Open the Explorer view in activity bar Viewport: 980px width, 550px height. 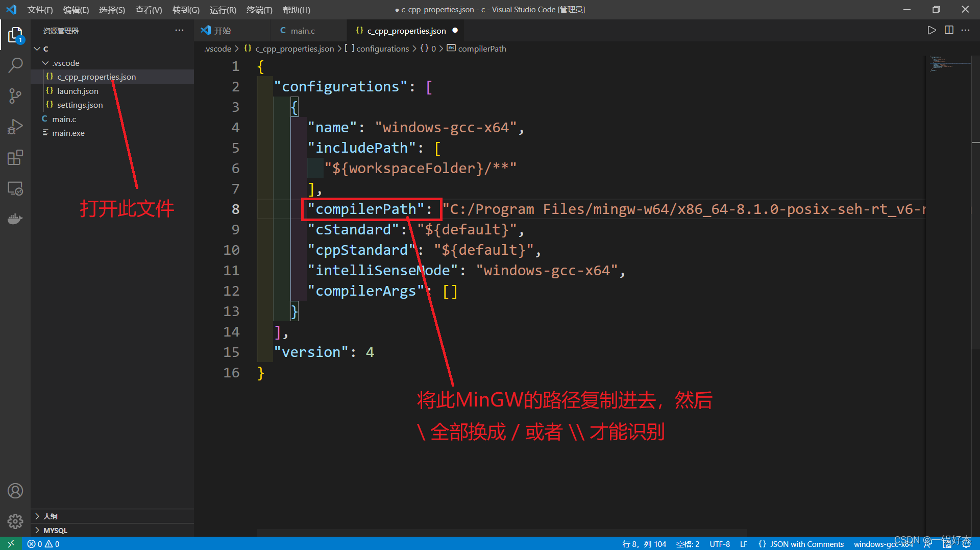point(15,35)
